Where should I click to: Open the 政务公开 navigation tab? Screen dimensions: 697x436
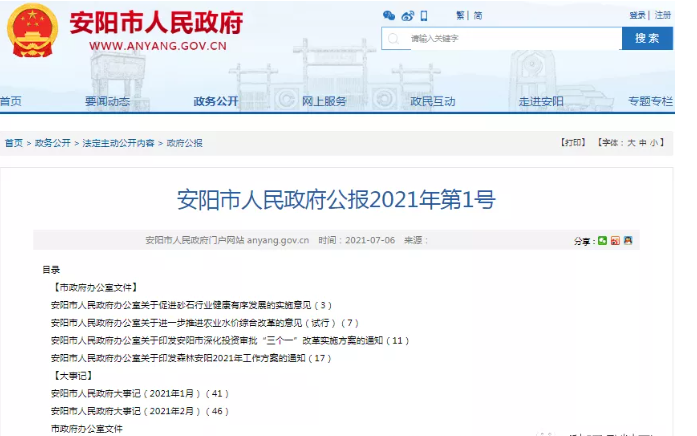pyautogui.click(x=216, y=101)
